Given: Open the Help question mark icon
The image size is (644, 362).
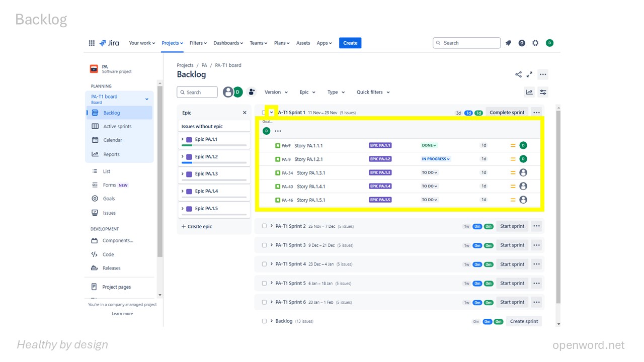Looking at the screenshot, I should pyautogui.click(x=522, y=43).
